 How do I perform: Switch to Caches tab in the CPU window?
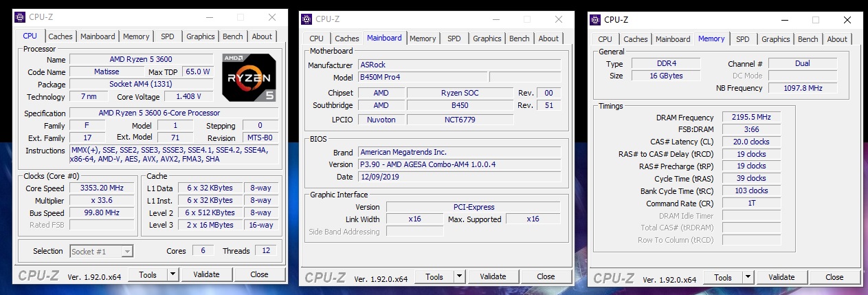tap(60, 36)
